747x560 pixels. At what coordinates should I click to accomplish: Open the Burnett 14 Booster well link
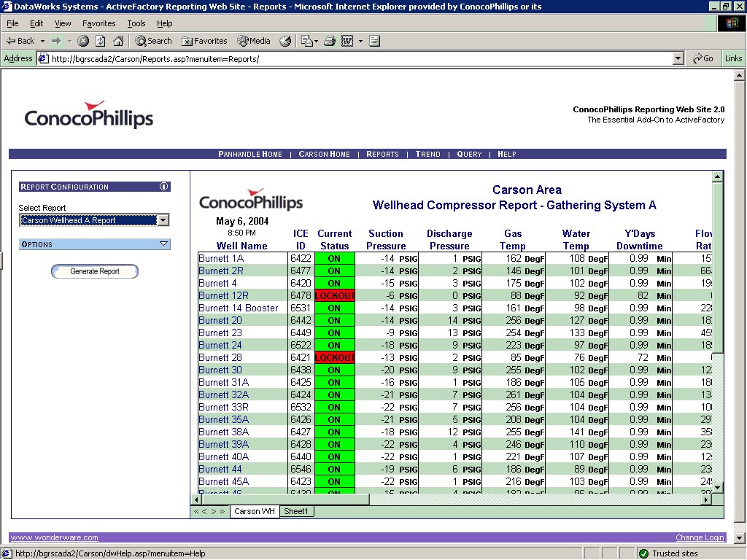click(x=239, y=308)
